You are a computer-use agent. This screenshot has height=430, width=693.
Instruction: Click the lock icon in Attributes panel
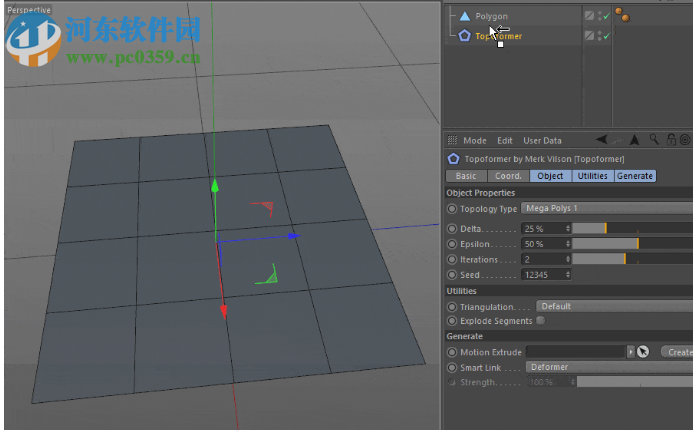pos(673,140)
